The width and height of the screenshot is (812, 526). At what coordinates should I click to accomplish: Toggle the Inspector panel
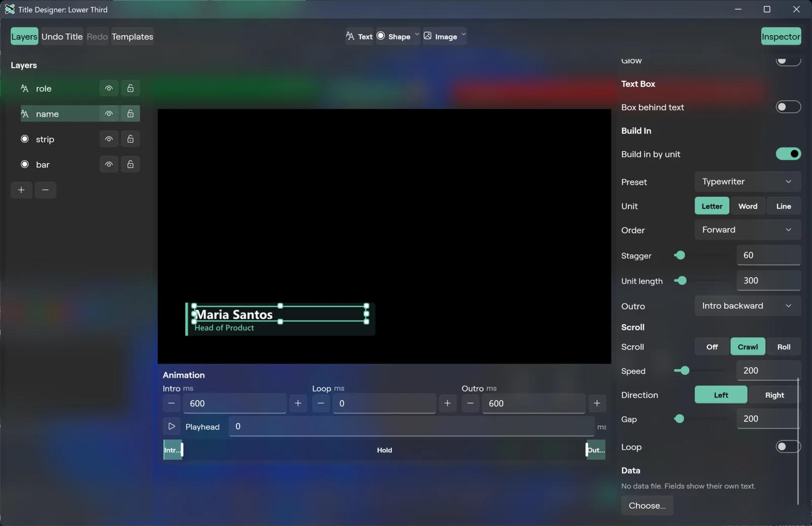781,37
